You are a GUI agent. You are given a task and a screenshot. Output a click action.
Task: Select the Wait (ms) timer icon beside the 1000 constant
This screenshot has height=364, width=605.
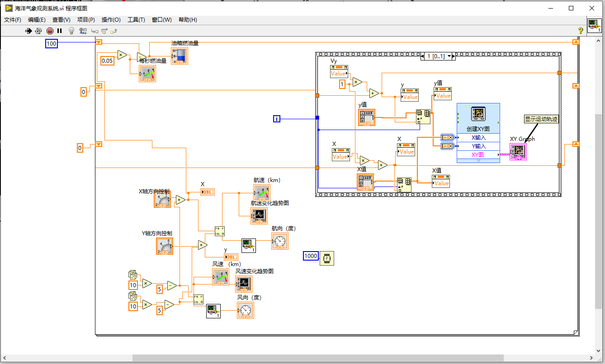327,258
